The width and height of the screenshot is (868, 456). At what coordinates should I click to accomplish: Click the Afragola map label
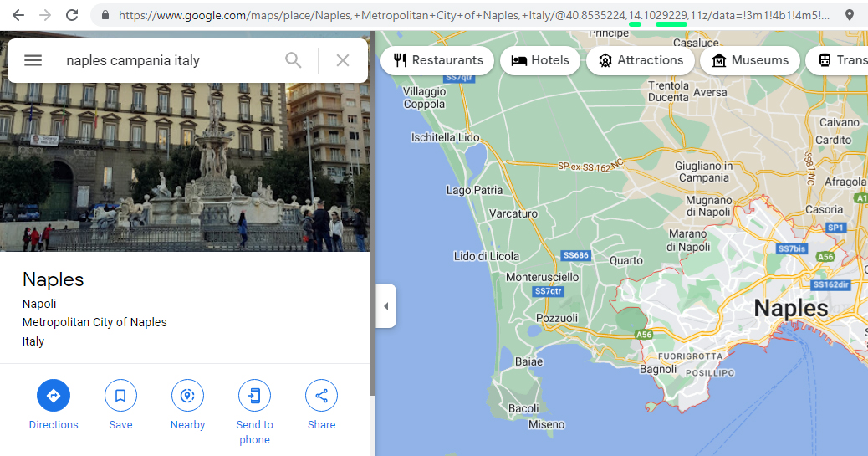[x=845, y=182]
